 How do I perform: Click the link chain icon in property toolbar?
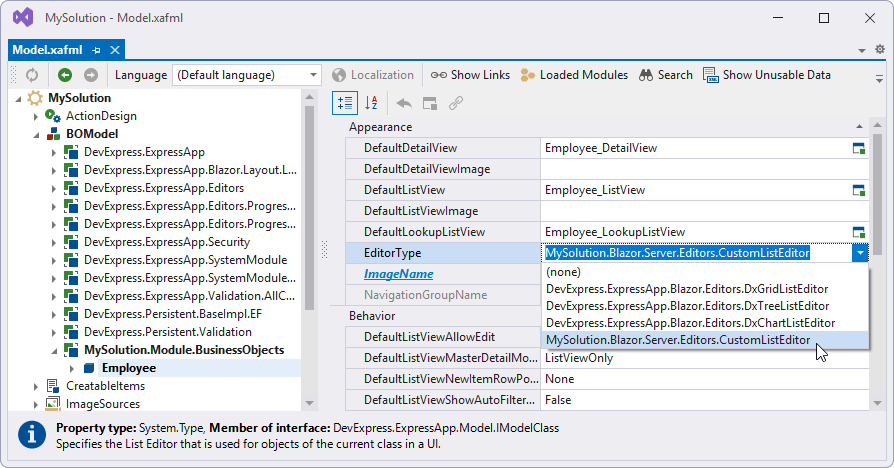tap(456, 103)
